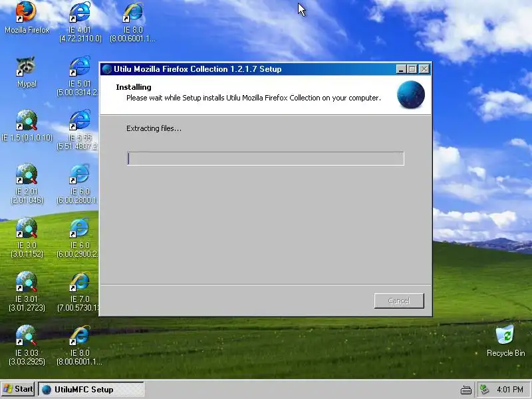Click the keyboard icon in system tray
Screen dimensions: 532x399
pyautogui.click(x=466, y=390)
